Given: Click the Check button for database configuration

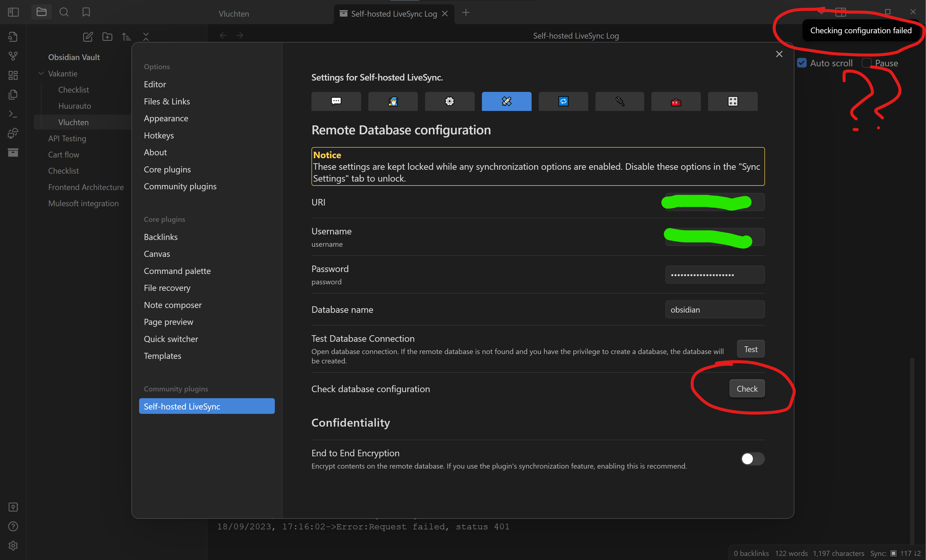Looking at the screenshot, I should (746, 388).
